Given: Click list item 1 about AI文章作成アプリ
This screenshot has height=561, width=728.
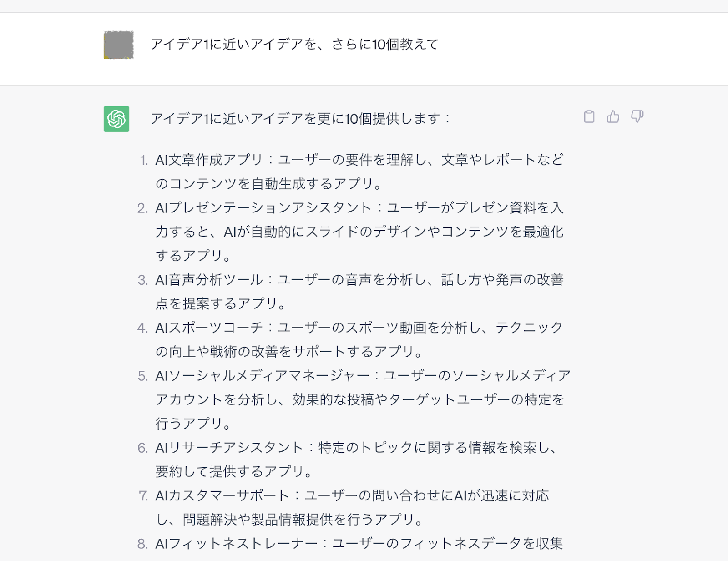Looking at the screenshot, I should (359, 171).
